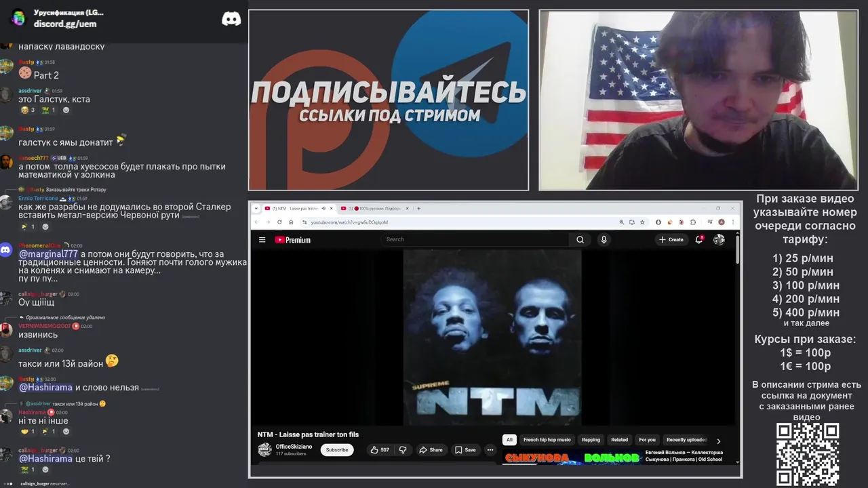Open the site info icon beside the URL

304,222
